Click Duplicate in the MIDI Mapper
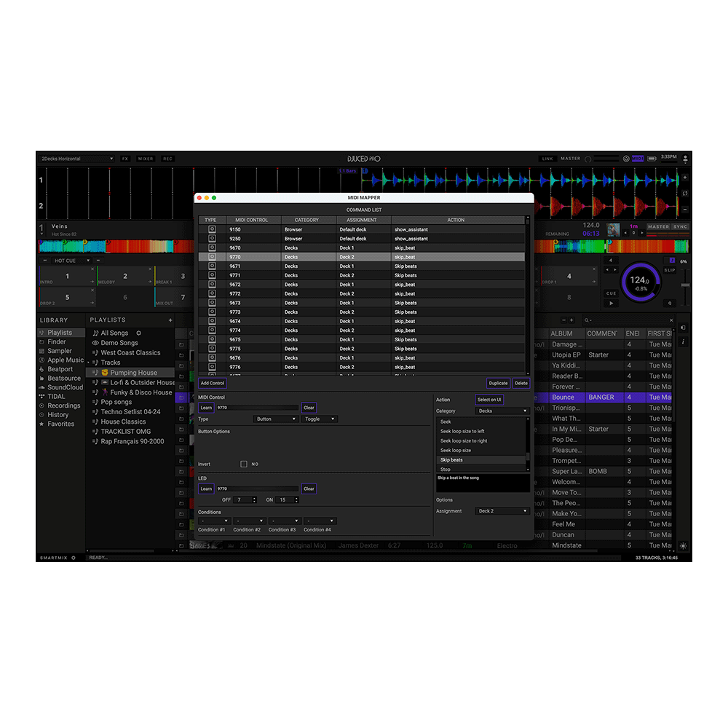728x728 pixels. [x=498, y=383]
